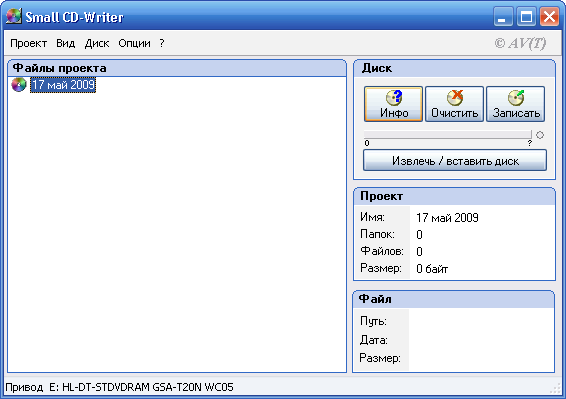Screen dimensions: 566x399
Task: Click the Очистить erase disc button
Action: [x=454, y=104]
